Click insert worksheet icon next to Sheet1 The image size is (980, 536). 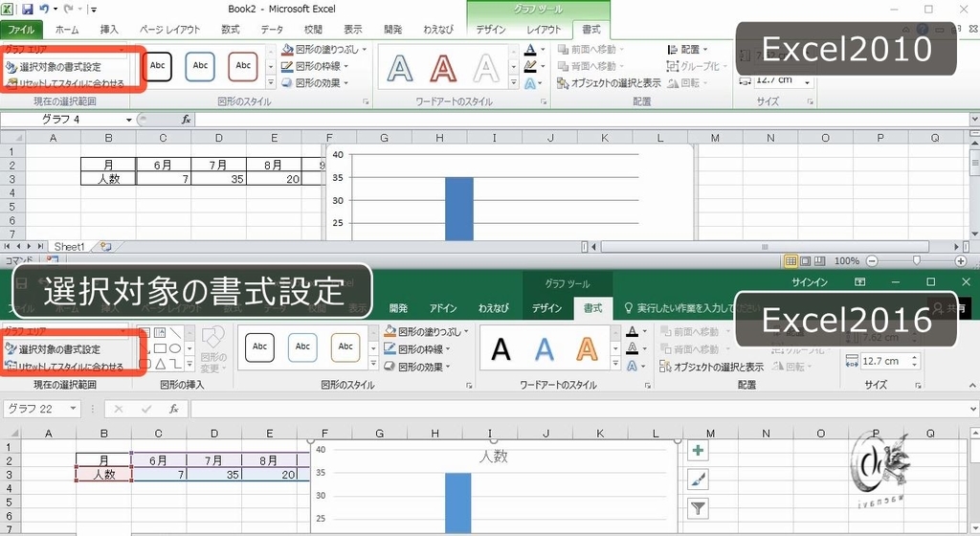click(x=105, y=247)
